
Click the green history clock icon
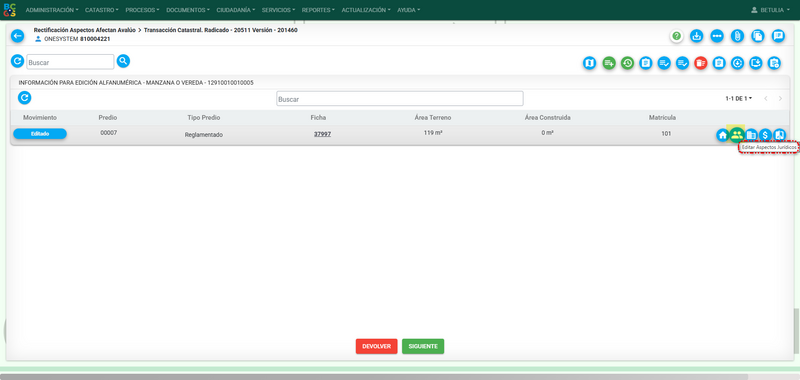pos(627,63)
